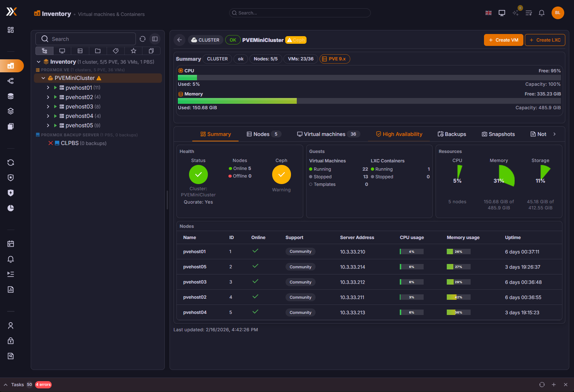Expand pvehost03 in the tree
The height and width of the screenshot is (392, 574).
(x=48, y=106)
